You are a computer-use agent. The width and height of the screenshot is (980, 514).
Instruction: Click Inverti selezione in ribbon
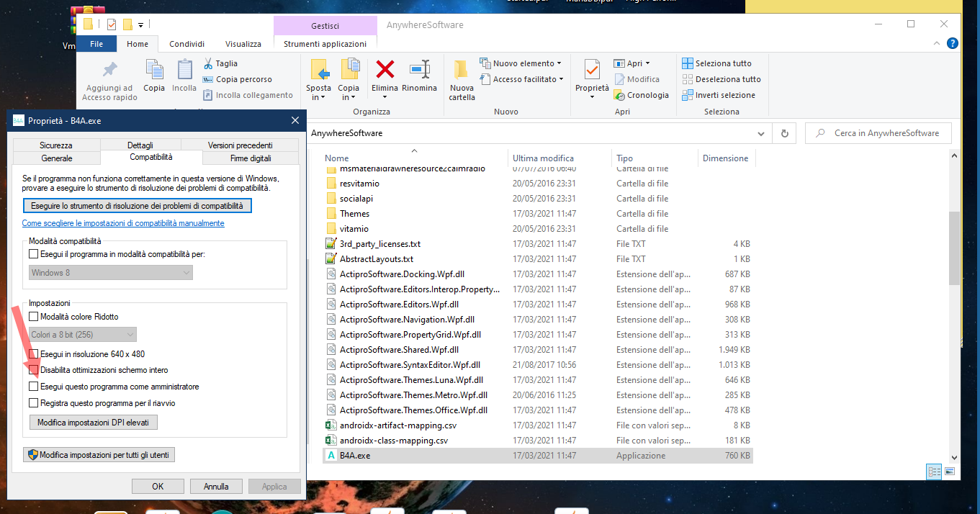tap(719, 95)
